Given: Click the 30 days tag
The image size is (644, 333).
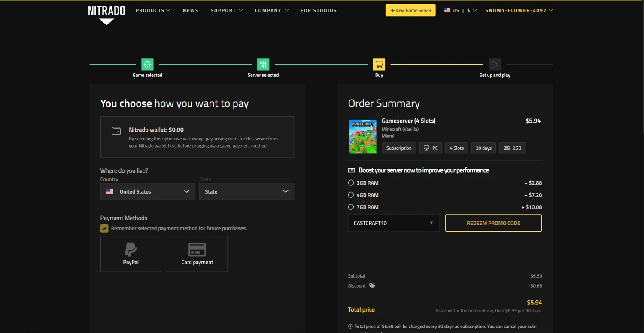Looking at the screenshot, I should [483, 148].
